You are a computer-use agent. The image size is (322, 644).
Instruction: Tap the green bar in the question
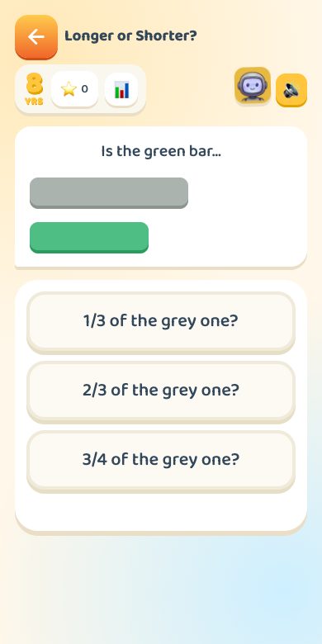[89, 238]
